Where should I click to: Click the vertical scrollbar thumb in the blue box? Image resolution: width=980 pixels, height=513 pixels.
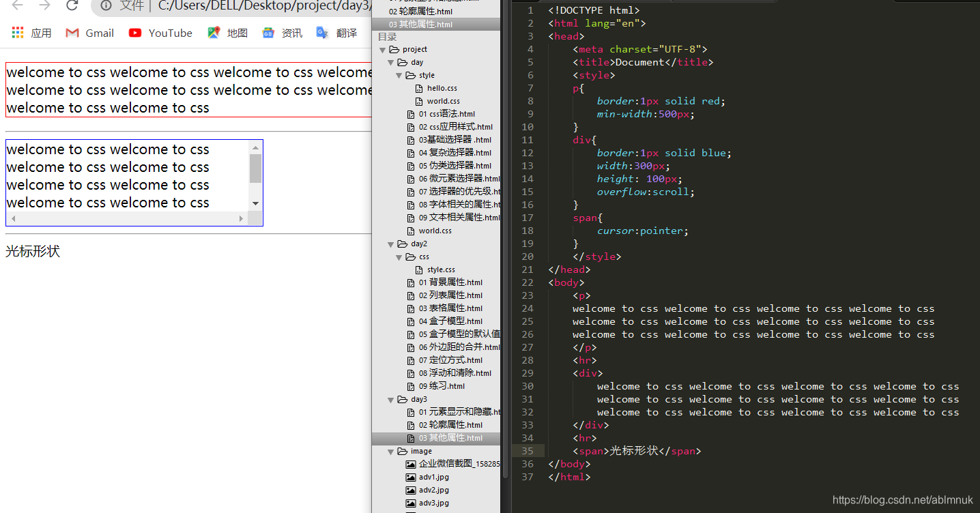click(x=256, y=168)
